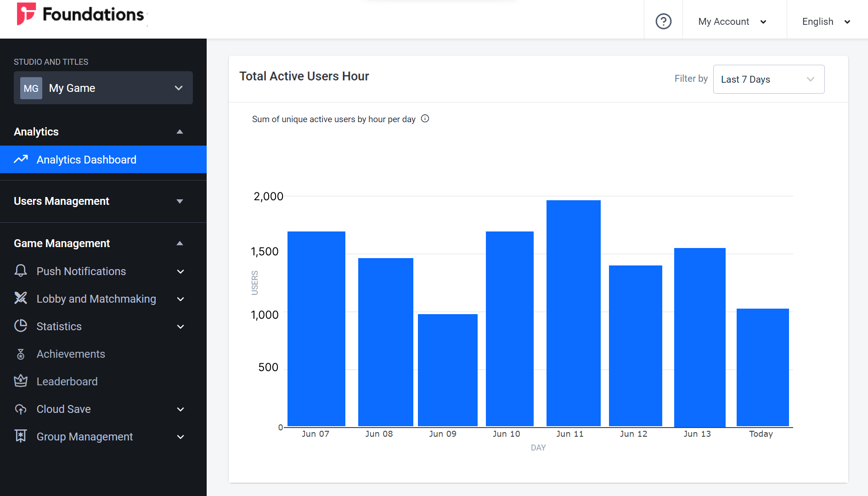Click the Group Management banner icon
The height and width of the screenshot is (496, 868).
tap(21, 436)
